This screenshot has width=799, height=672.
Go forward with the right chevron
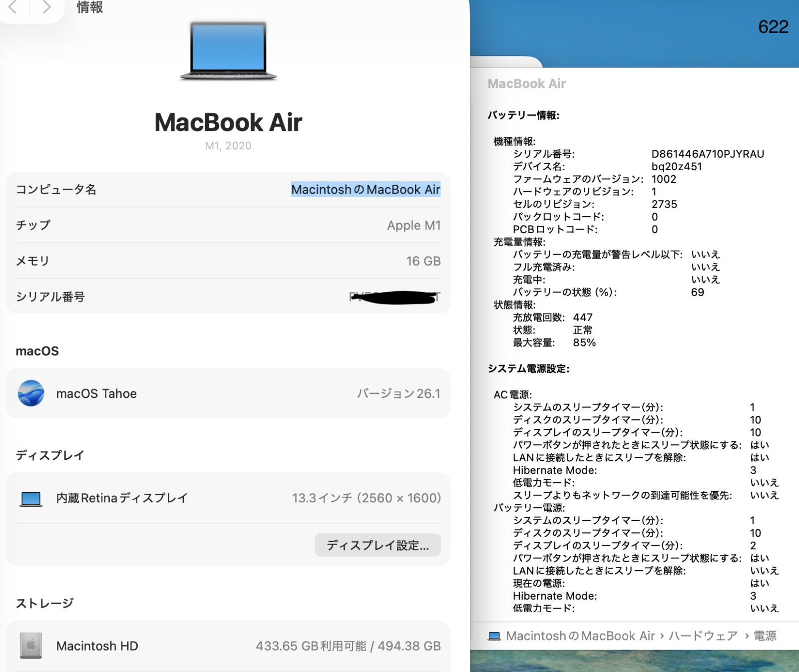tap(46, 7)
